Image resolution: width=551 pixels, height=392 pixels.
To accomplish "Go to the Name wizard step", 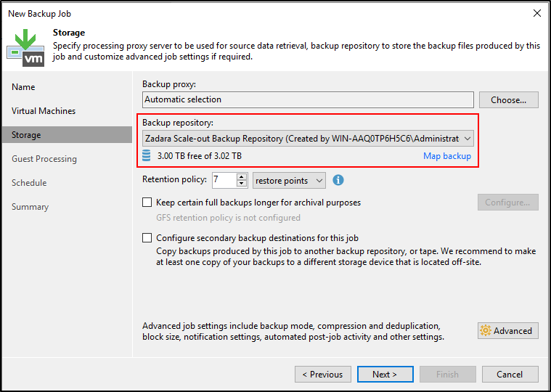I will (x=23, y=87).
